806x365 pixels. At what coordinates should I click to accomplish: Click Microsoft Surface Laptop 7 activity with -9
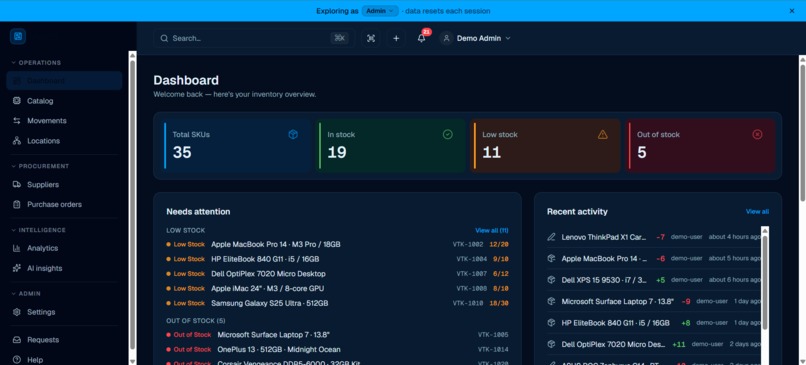[x=654, y=301]
